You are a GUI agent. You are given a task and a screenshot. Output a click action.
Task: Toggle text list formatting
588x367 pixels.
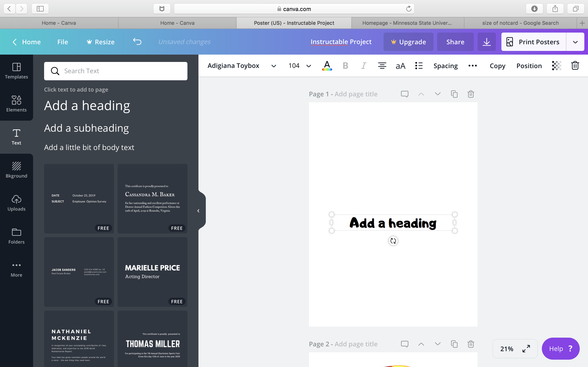pyautogui.click(x=419, y=66)
